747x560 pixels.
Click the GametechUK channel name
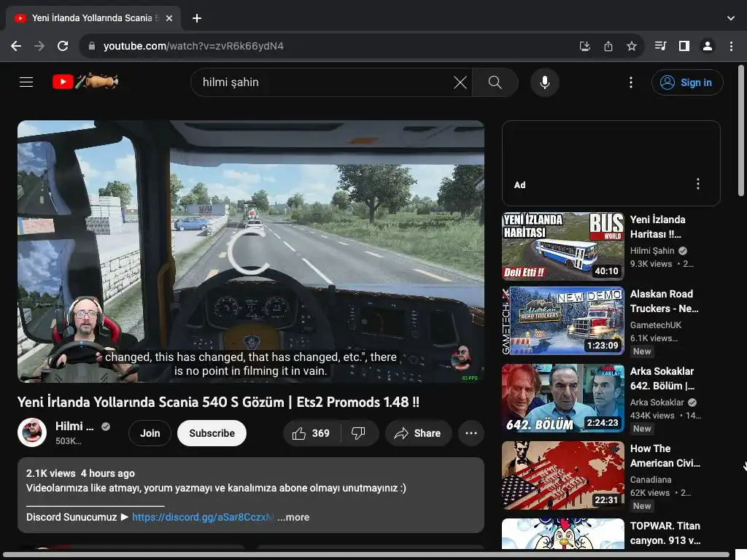click(656, 324)
